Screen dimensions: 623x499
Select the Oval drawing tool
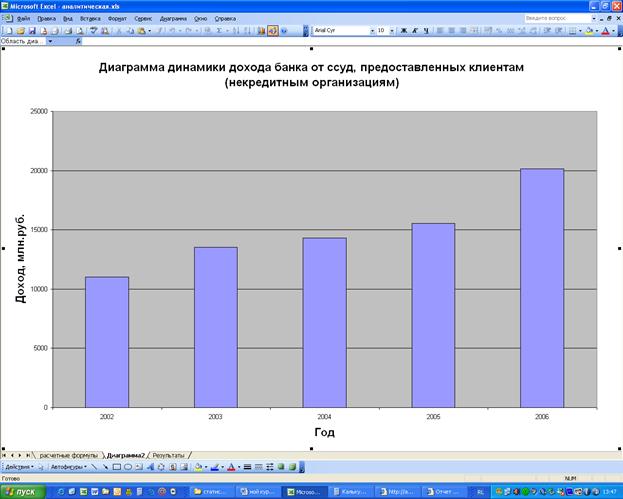(128, 467)
